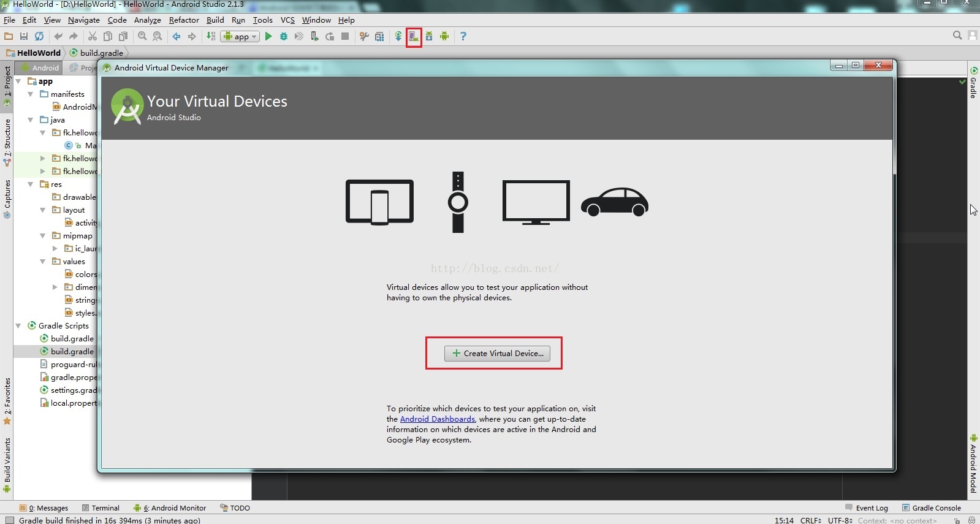Open the Navigate menu
The height and width of the screenshot is (524, 980).
83,20
